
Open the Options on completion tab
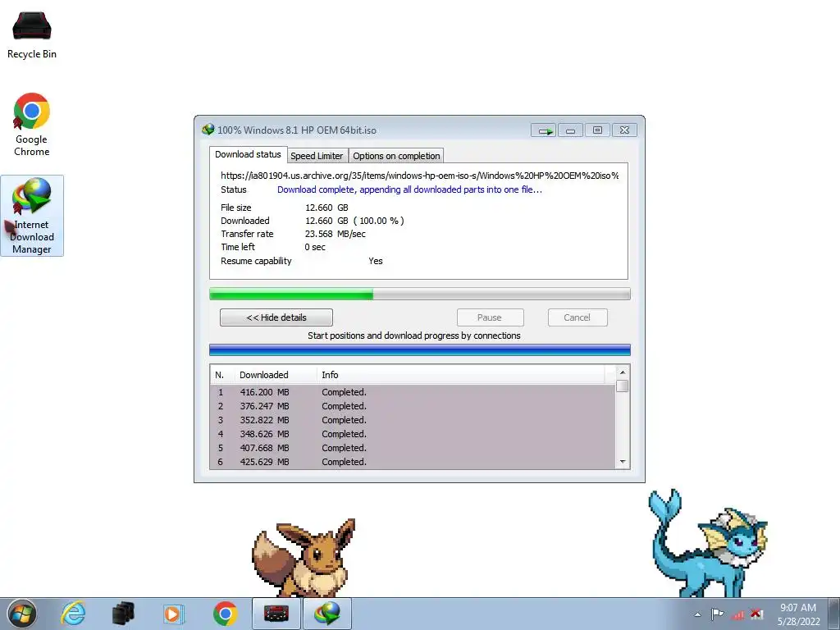pyautogui.click(x=396, y=156)
